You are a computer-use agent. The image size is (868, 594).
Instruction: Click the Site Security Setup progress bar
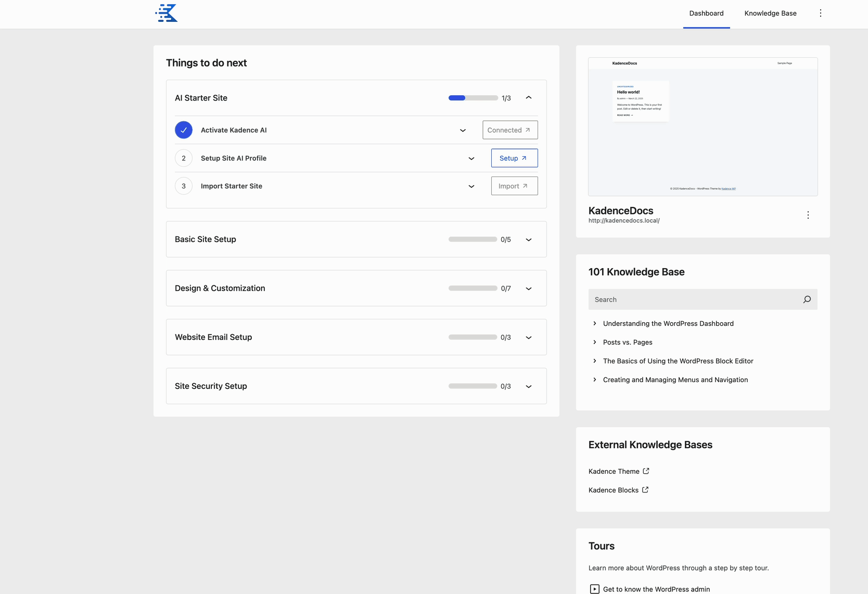click(x=473, y=386)
